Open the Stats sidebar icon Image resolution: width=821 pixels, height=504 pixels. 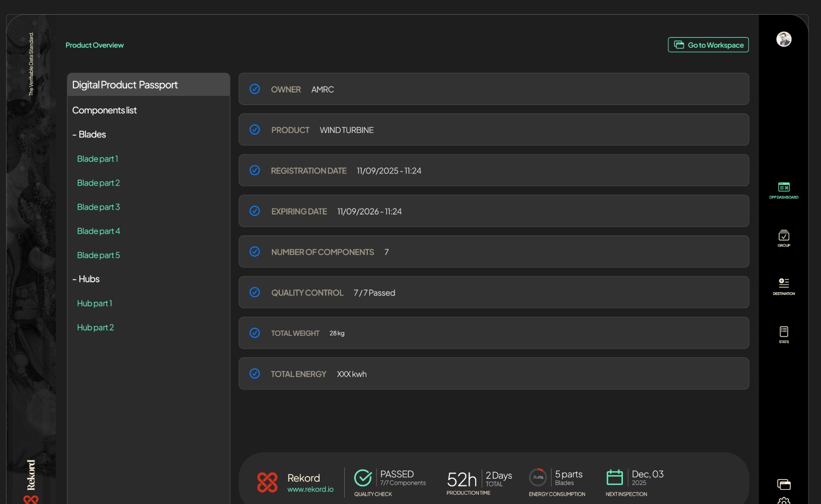click(x=784, y=334)
